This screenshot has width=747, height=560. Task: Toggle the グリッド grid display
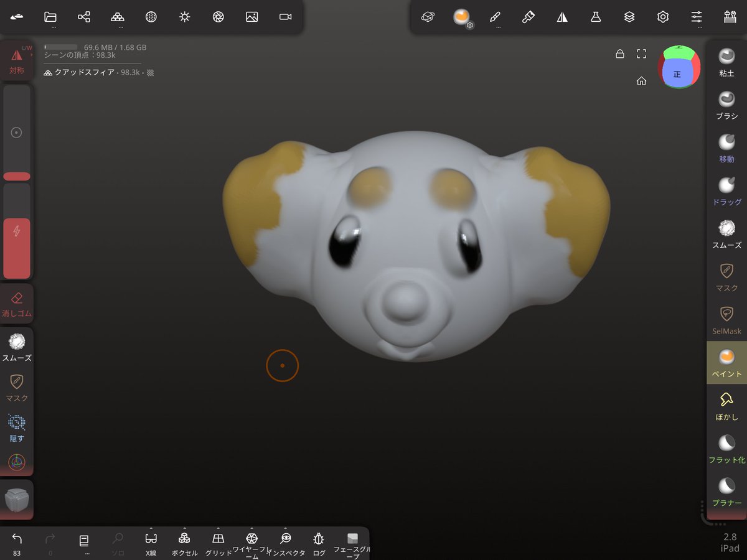[x=218, y=543]
